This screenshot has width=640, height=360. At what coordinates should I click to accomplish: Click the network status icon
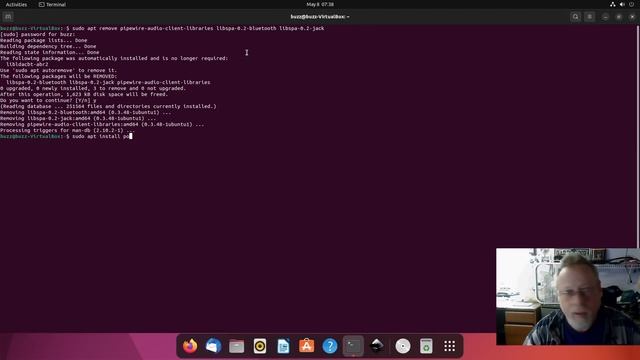point(613,4)
